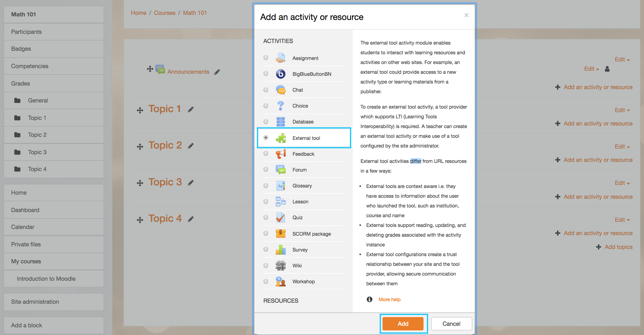This screenshot has width=644, height=335.
Task: Select the Workshop radio button
Action: pyautogui.click(x=266, y=281)
